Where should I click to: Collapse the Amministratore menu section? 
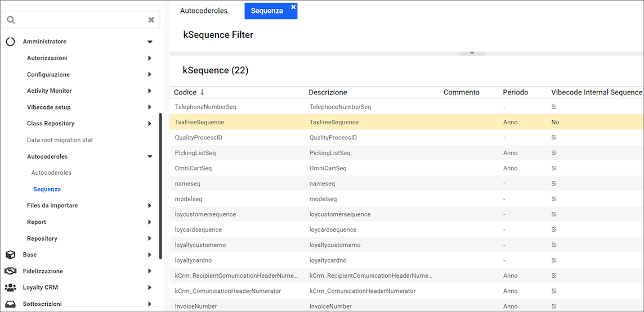[150, 42]
